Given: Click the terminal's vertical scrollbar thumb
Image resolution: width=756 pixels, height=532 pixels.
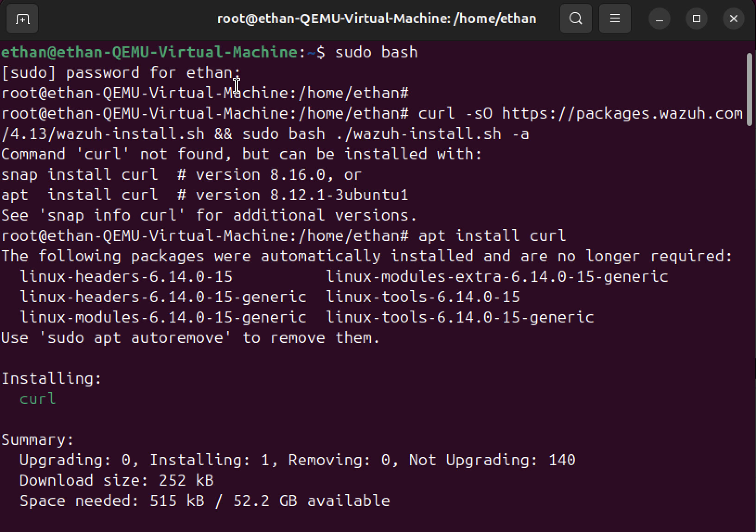Looking at the screenshot, I should coord(749,89).
